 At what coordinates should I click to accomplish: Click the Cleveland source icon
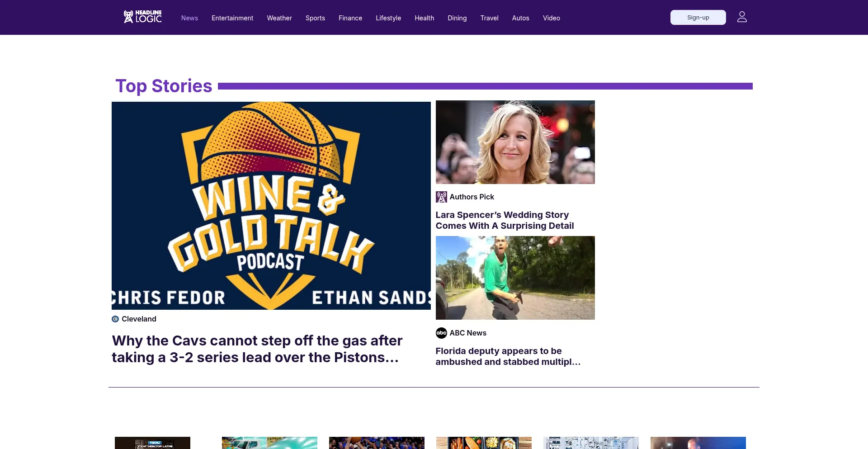click(115, 319)
